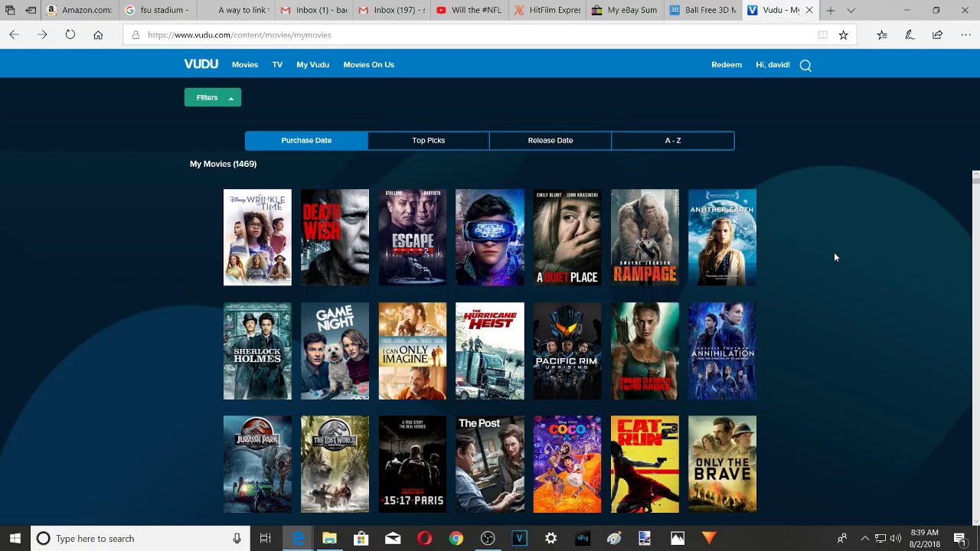Open the Only the Brave poster
The width and height of the screenshot is (980, 551).
pyautogui.click(x=722, y=464)
